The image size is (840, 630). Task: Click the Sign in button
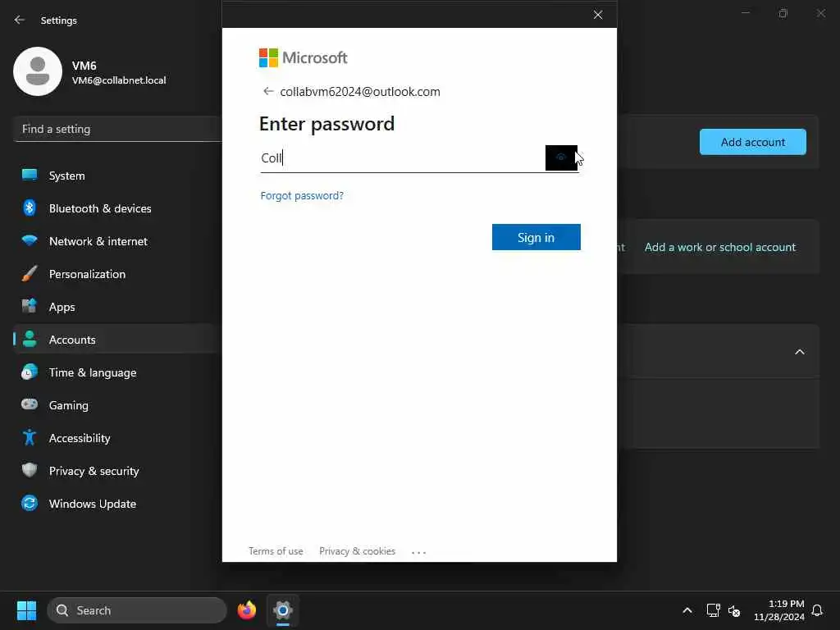[536, 237]
